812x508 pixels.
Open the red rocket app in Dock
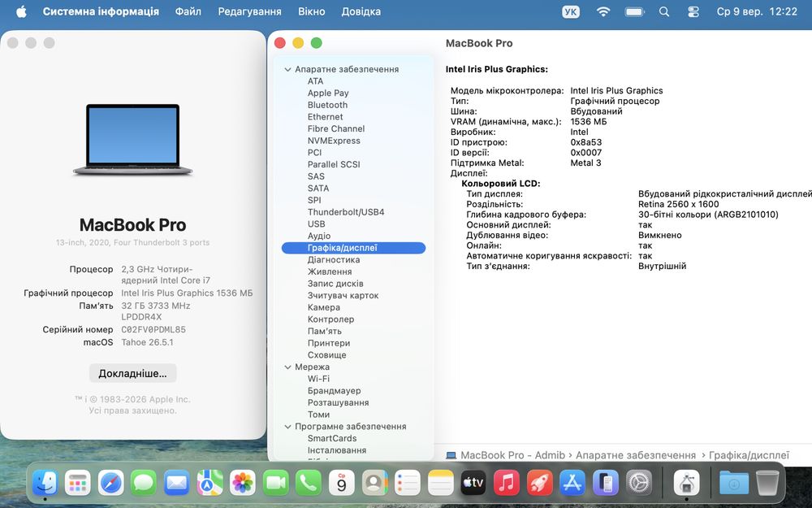tap(540, 483)
